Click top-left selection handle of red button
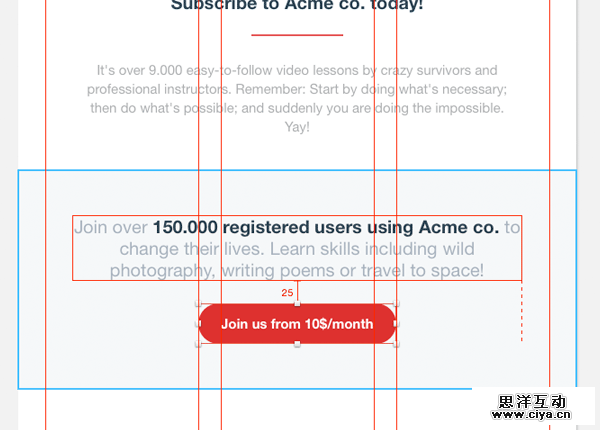The width and height of the screenshot is (600, 430). pos(199,304)
